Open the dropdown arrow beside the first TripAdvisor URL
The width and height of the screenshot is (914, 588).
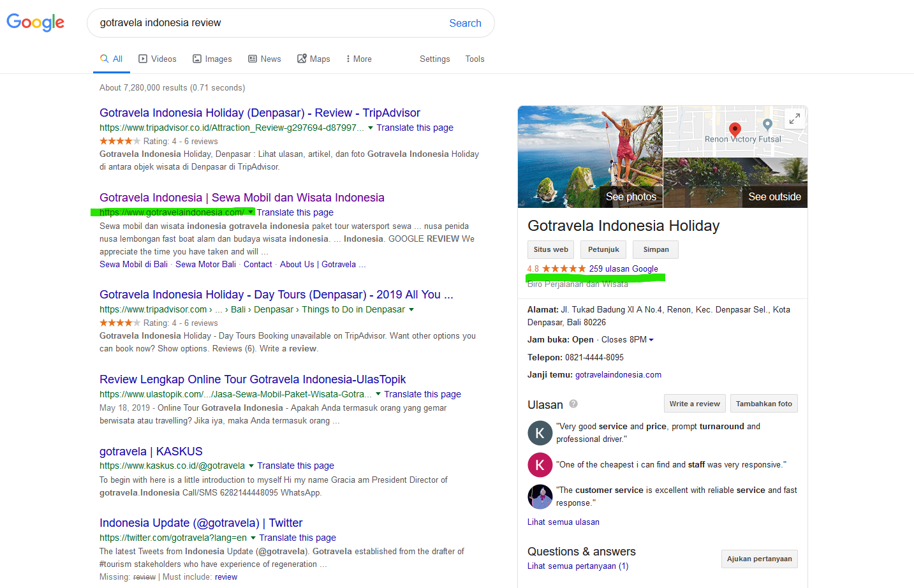pyautogui.click(x=371, y=128)
